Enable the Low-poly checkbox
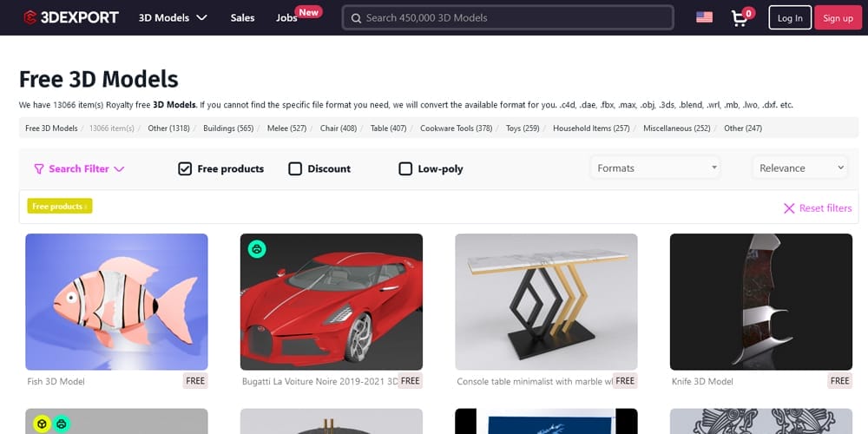The height and width of the screenshot is (434, 868). pyautogui.click(x=405, y=168)
